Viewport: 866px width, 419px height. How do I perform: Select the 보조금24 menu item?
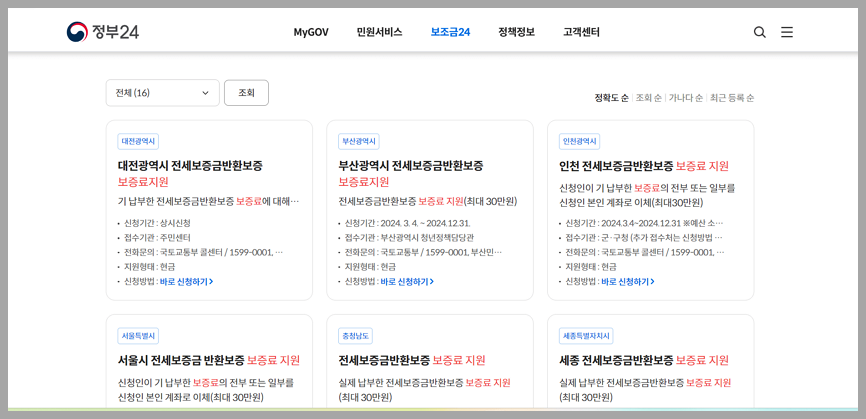(450, 32)
